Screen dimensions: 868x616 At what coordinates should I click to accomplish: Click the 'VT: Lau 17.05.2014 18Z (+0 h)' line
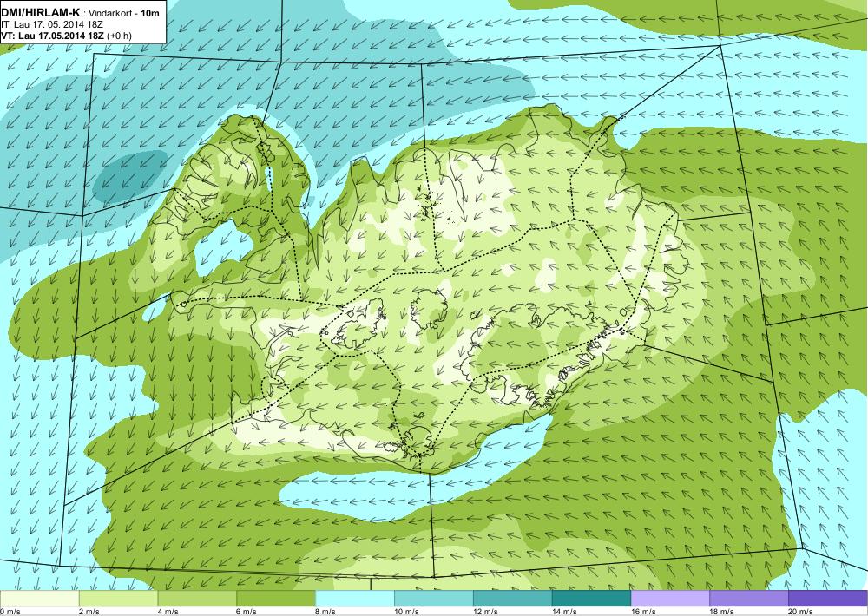(x=67, y=36)
